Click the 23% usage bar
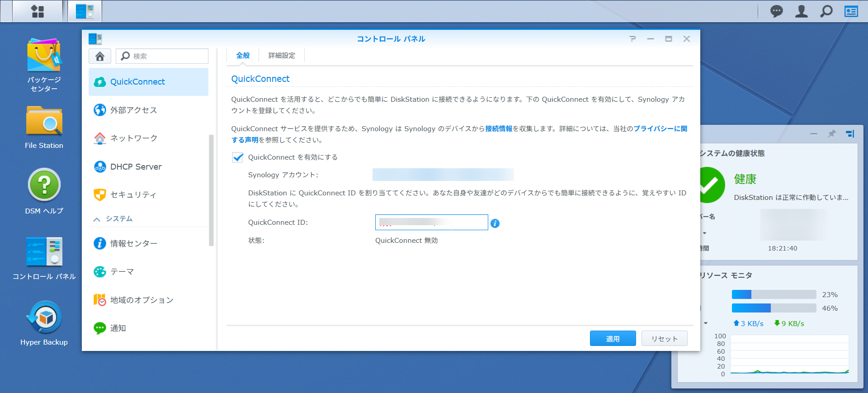Screen dimensions: 868x393 (x=774, y=294)
